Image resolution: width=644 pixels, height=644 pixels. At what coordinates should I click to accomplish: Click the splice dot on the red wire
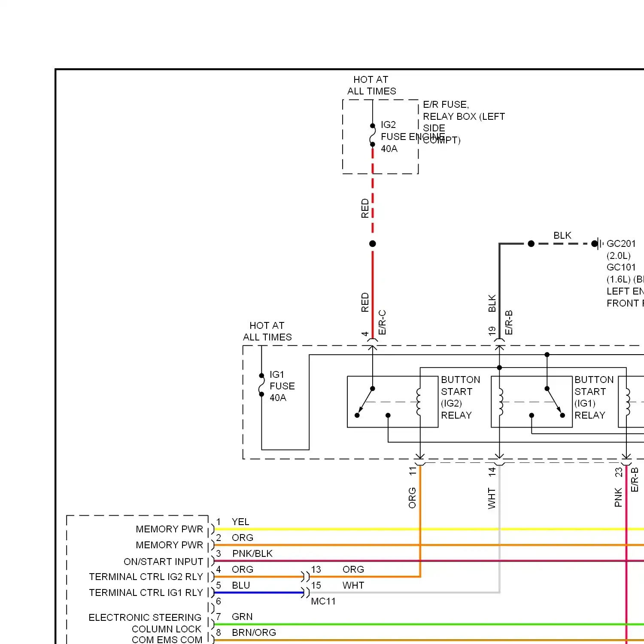373,243
